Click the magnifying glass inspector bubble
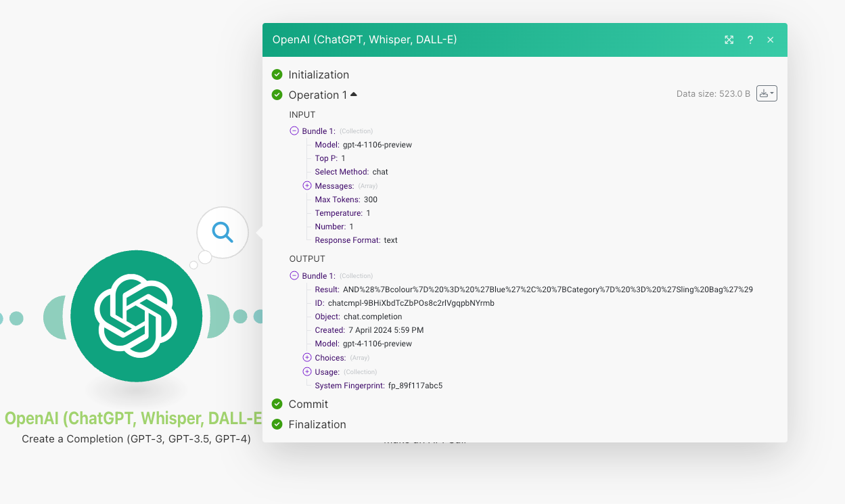Image resolution: width=845 pixels, height=504 pixels. pos(223,233)
